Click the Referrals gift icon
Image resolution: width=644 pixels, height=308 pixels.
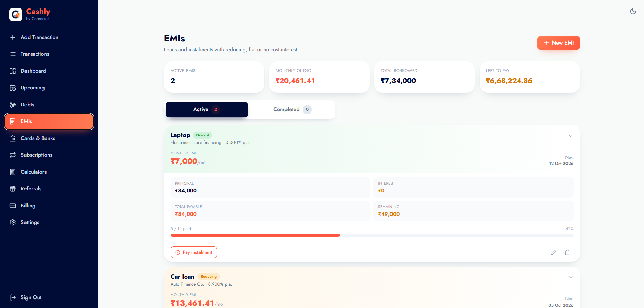pos(13,189)
